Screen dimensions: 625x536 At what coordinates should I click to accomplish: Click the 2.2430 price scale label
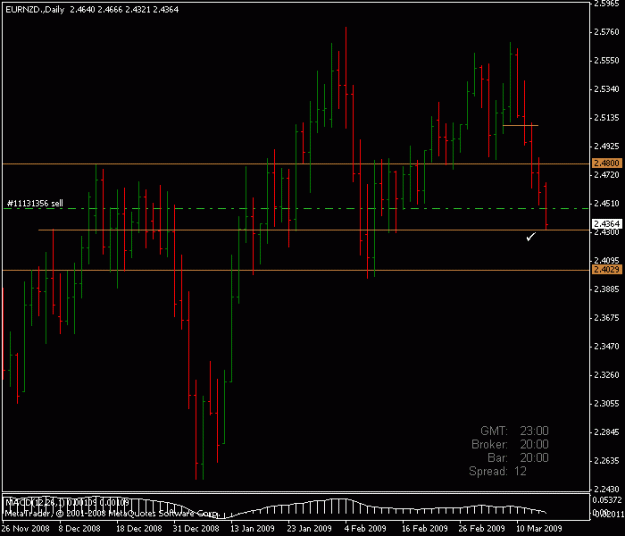tap(607, 489)
